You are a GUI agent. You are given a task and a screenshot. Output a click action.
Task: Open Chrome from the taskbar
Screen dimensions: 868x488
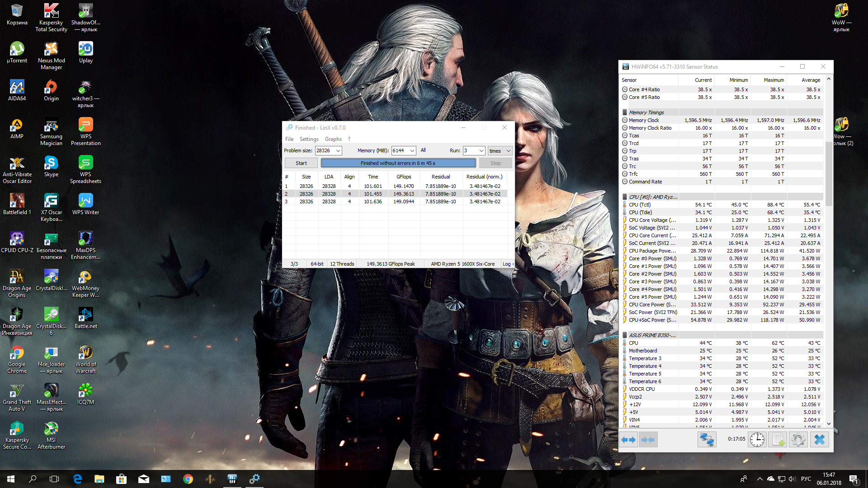[188, 479]
